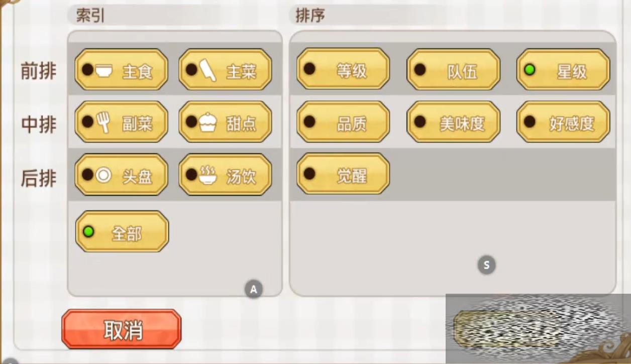Click the blurred confirm button at bottom right
The width and height of the screenshot is (631, 364).
506,329
